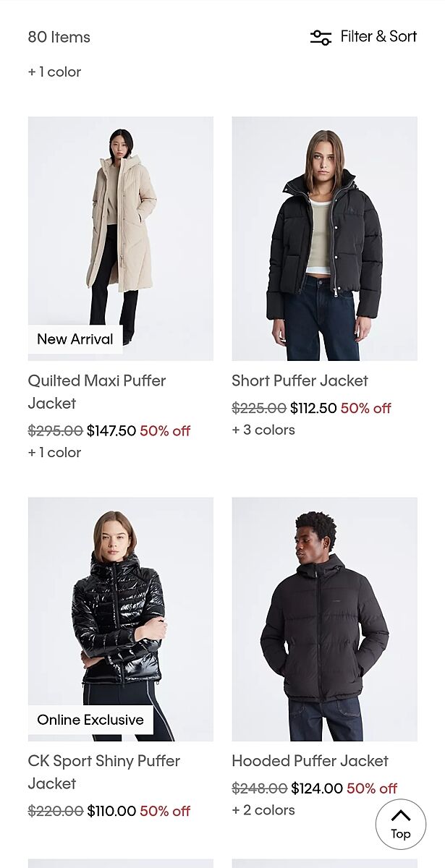Tap the Online Exclusive badge
Viewport: 445px width, 868px height.
pyautogui.click(x=90, y=720)
